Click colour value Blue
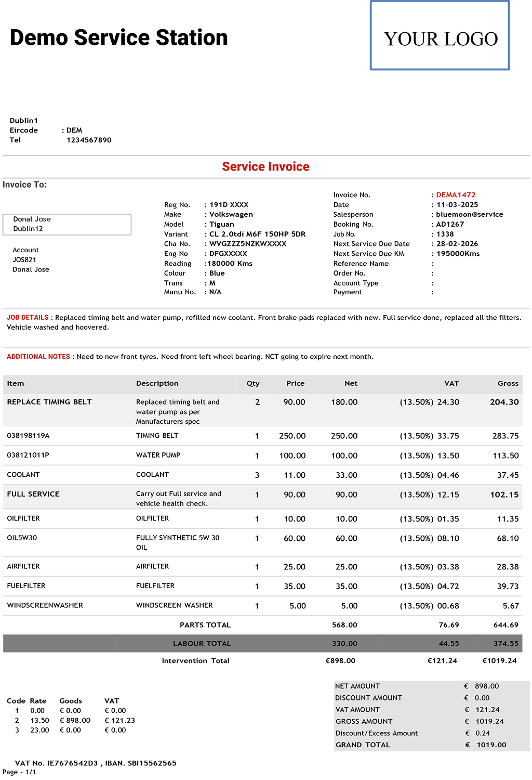This screenshot has height=780, width=532. click(217, 273)
